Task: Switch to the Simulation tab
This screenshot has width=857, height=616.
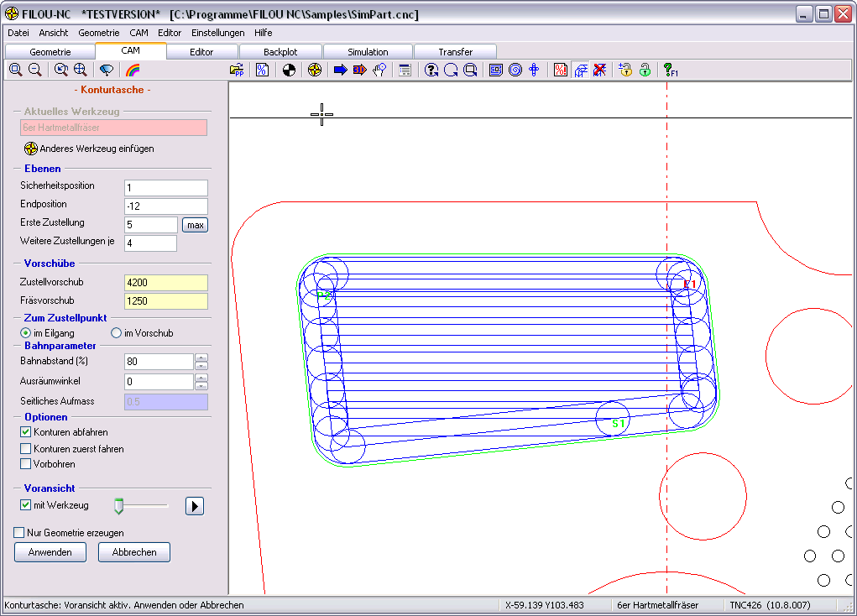Action: coord(368,52)
